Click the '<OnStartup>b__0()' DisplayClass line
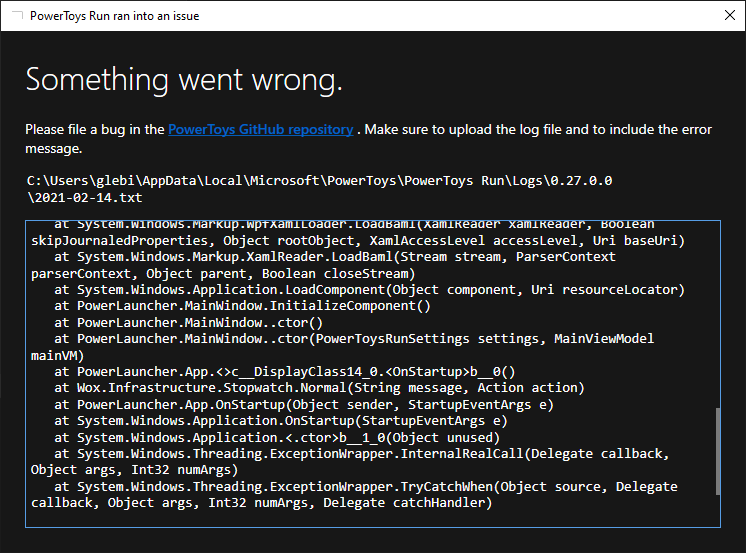746x553 pixels. (x=285, y=372)
